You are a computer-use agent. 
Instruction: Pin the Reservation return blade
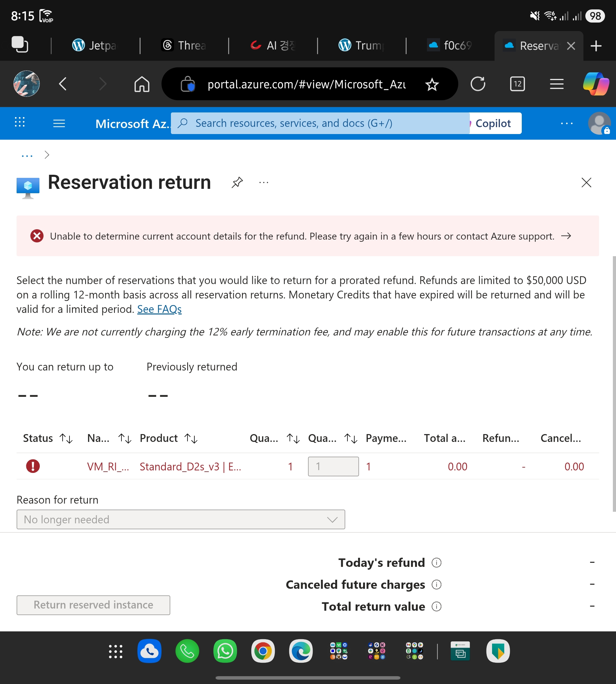click(237, 183)
